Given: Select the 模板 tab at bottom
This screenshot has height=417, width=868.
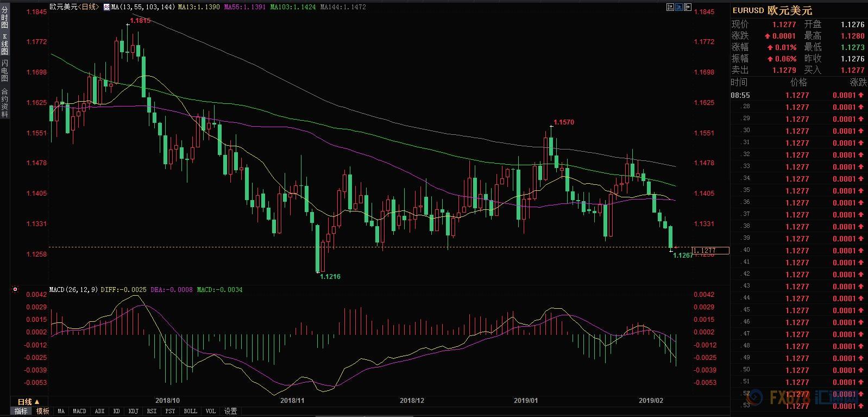Looking at the screenshot, I should pyautogui.click(x=43, y=411).
